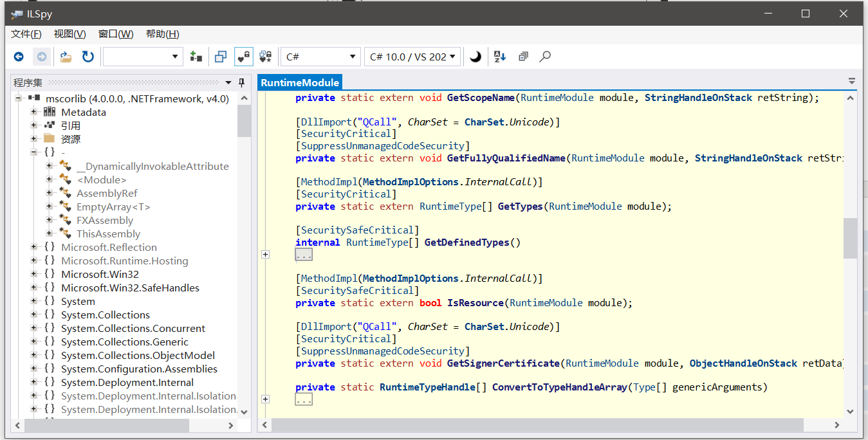
Task: Click the Open assembly folder icon
Action: tap(66, 57)
